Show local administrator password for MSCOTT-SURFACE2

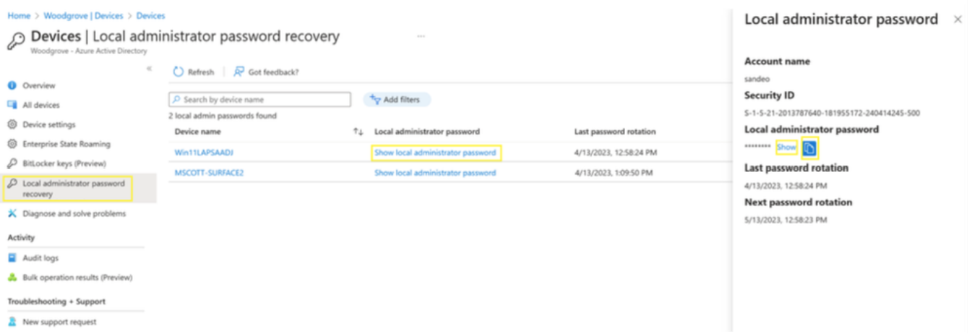pyautogui.click(x=435, y=173)
